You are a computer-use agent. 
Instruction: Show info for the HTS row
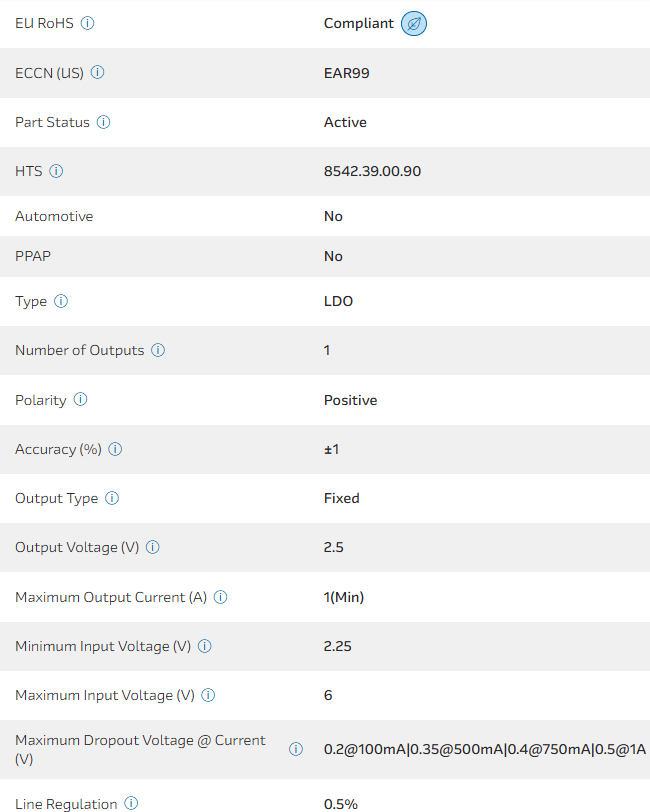(x=56, y=171)
